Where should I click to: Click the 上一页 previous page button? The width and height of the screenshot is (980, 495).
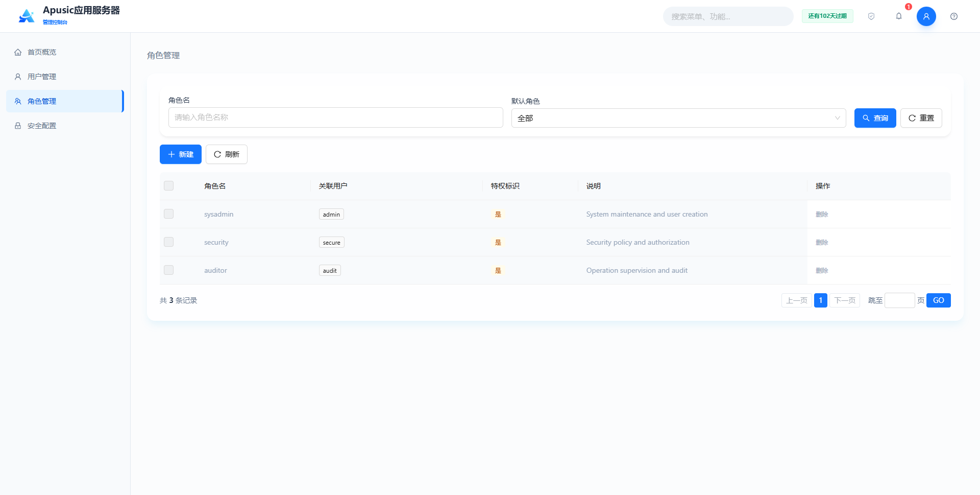(x=797, y=300)
